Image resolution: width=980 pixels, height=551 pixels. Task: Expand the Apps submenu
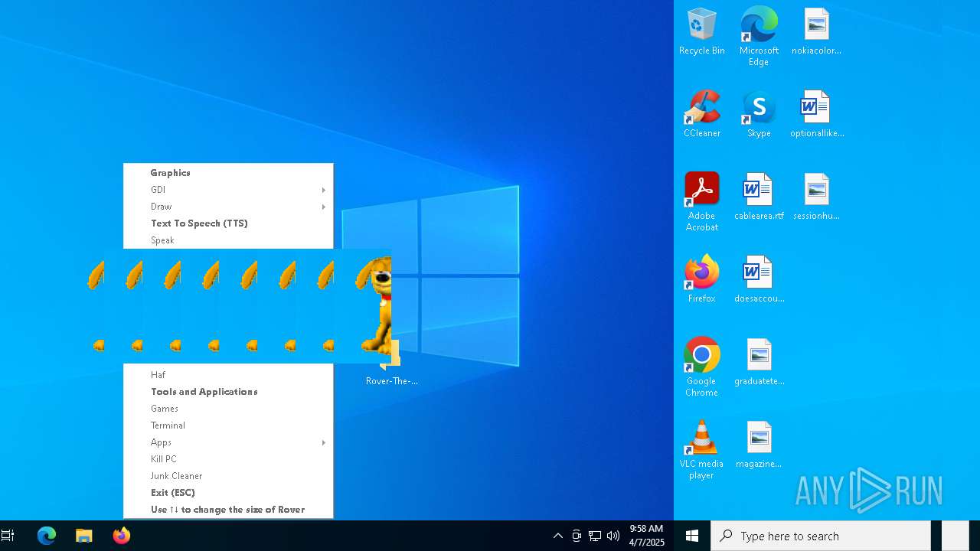click(228, 442)
